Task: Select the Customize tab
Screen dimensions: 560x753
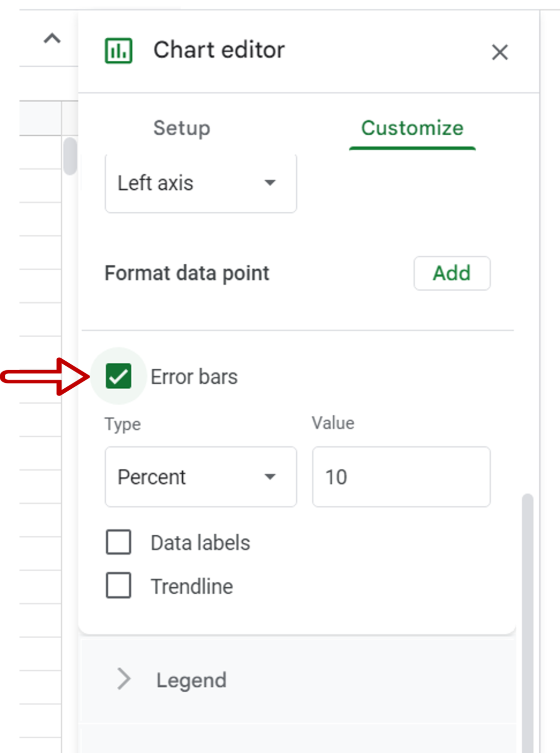Action: 412,128
